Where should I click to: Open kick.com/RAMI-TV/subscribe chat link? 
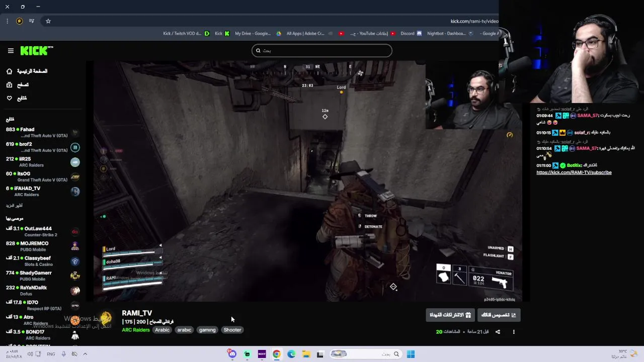pos(574,172)
